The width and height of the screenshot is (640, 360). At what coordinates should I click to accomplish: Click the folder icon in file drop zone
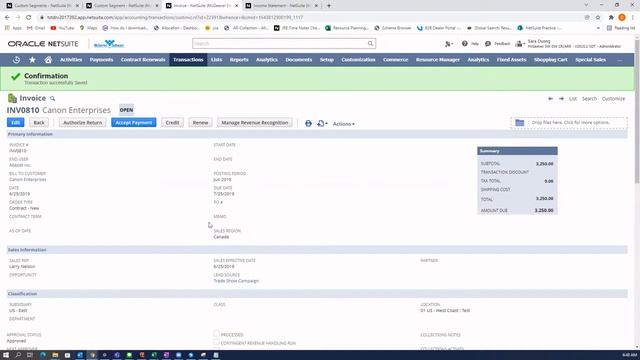pyautogui.click(x=520, y=122)
